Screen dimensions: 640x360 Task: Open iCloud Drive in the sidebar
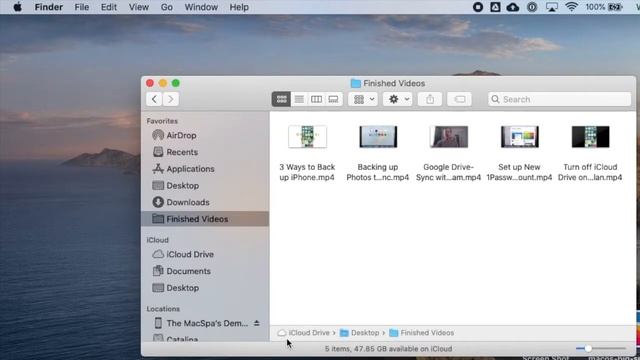coord(205,254)
